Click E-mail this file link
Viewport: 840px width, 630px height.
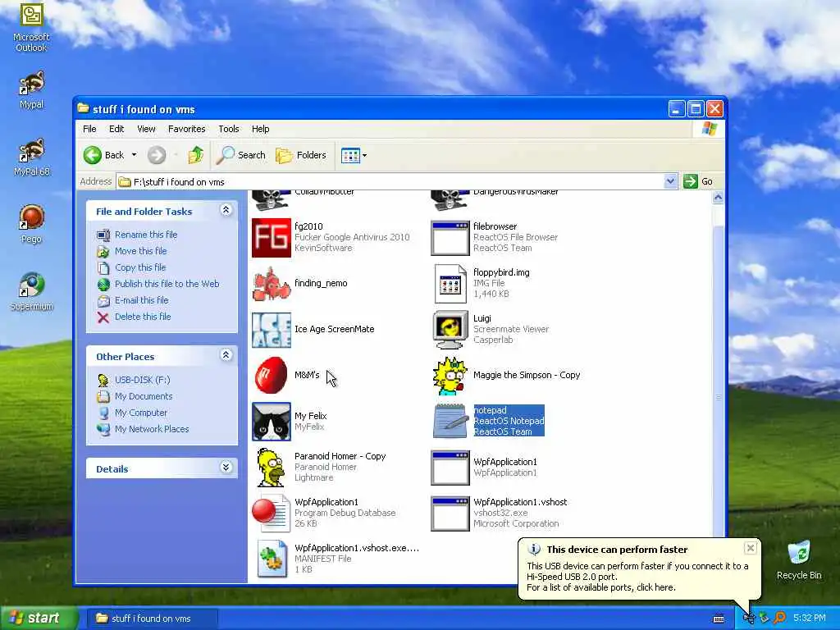tap(141, 300)
